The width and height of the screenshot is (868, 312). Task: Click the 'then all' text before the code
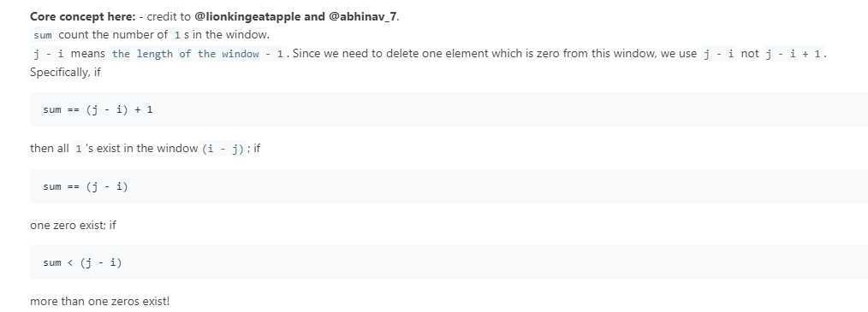[50, 148]
